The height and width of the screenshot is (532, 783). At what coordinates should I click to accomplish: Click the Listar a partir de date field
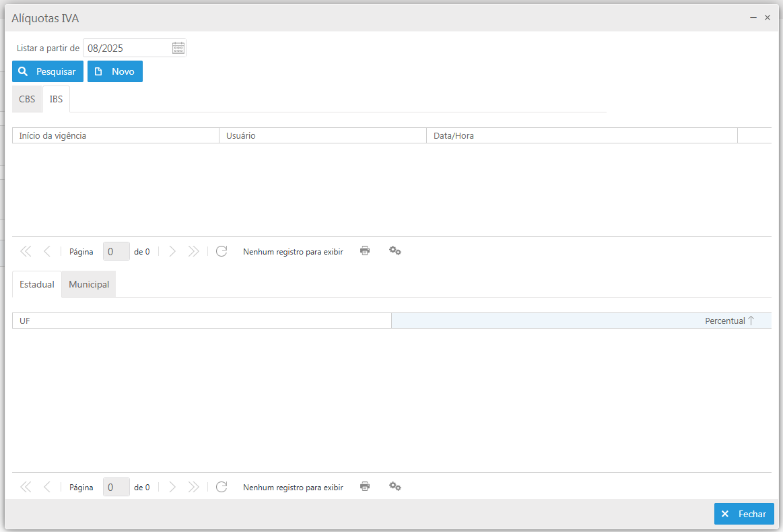(127, 48)
